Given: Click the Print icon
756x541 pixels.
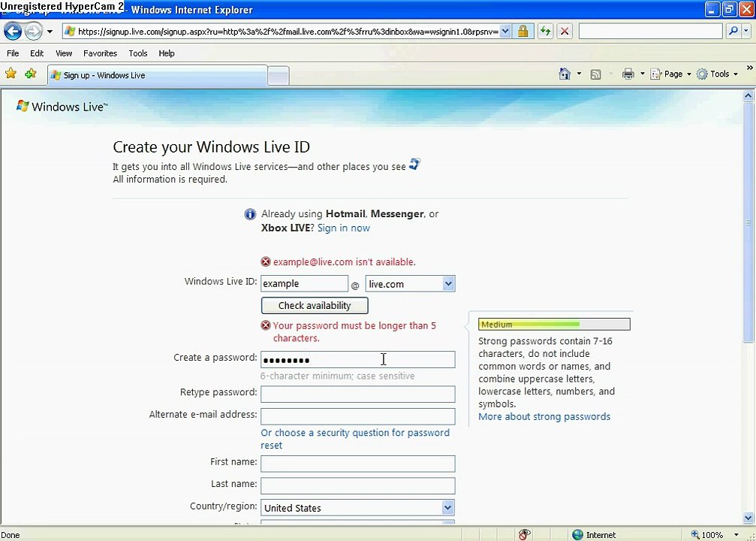Looking at the screenshot, I should click(628, 74).
